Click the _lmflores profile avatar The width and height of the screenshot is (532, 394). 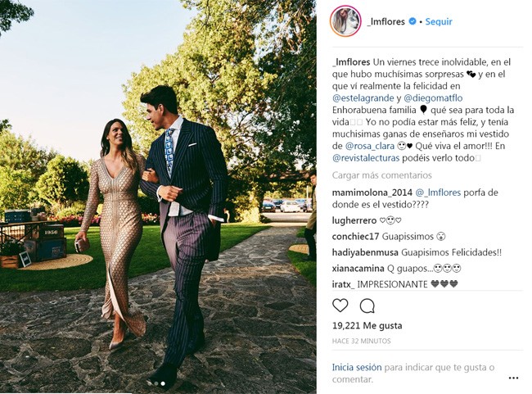pyautogui.click(x=345, y=21)
